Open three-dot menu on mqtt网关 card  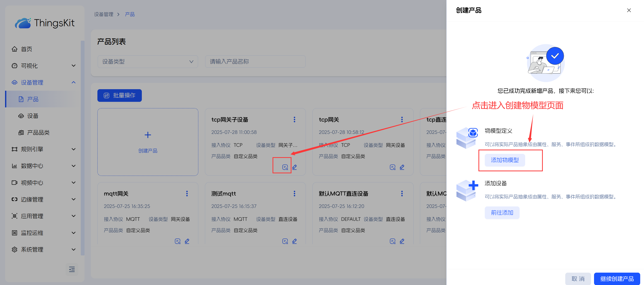[x=187, y=194]
